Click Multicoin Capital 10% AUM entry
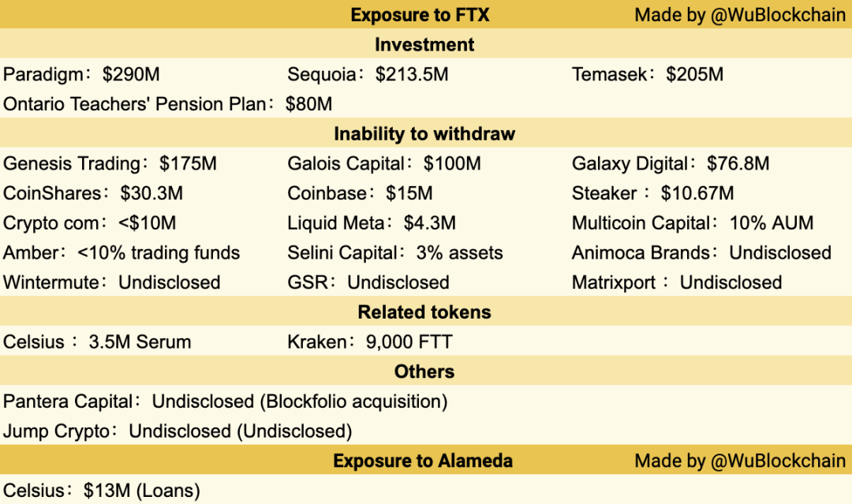This screenshot has height=504, width=852. [693, 222]
